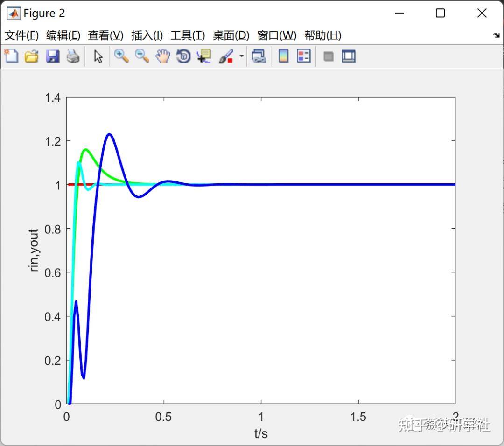Click the Show Plot Tools button
Image resolution: width=504 pixels, height=446 pixels.
click(x=349, y=56)
